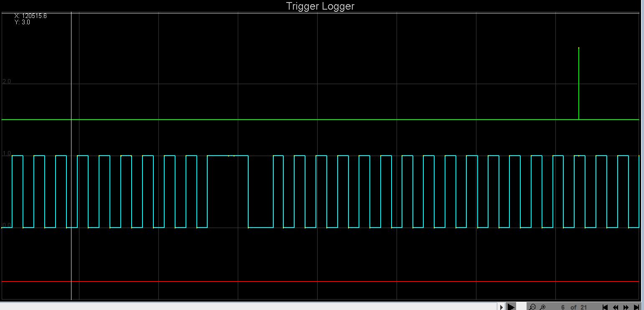The image size is (644, 310).
Task: Advance one page with fast-forward arrows
Action: pos(626,307)
